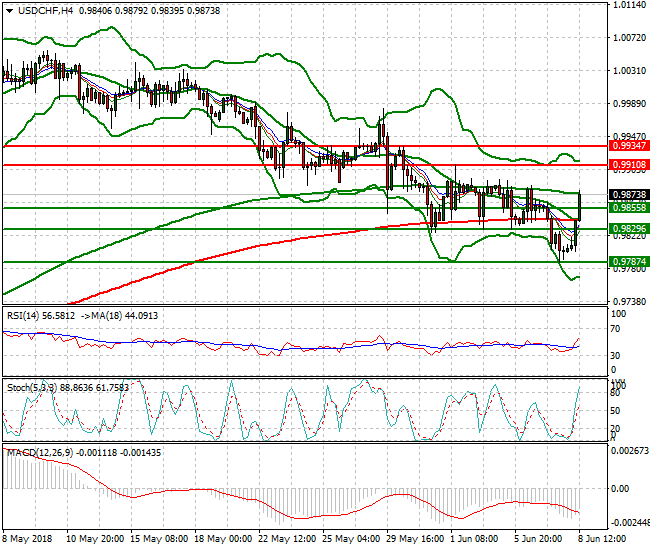Click the 1.00310 price scale value

(630, 71)
